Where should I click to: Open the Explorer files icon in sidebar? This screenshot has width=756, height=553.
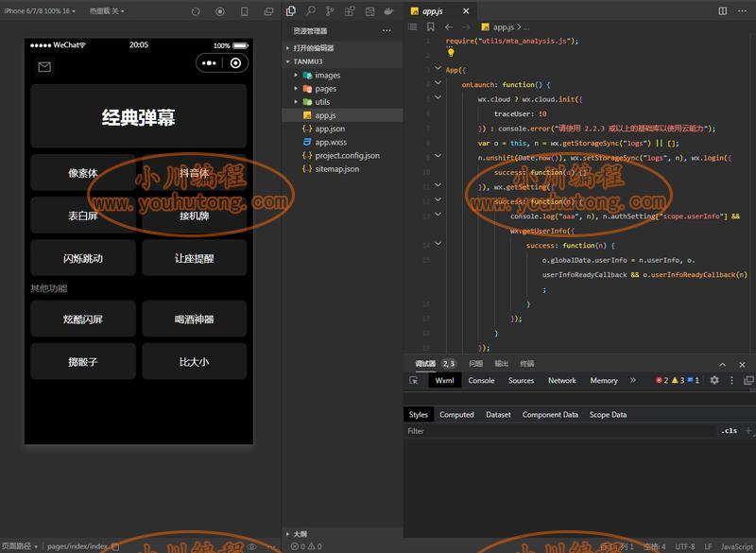[x=291, y=11]
